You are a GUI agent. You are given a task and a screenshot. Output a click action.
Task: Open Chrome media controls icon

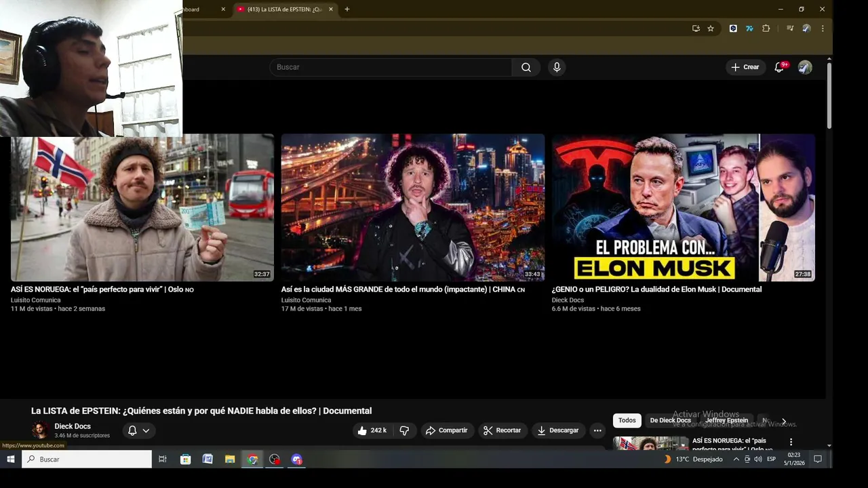(790, 28)
